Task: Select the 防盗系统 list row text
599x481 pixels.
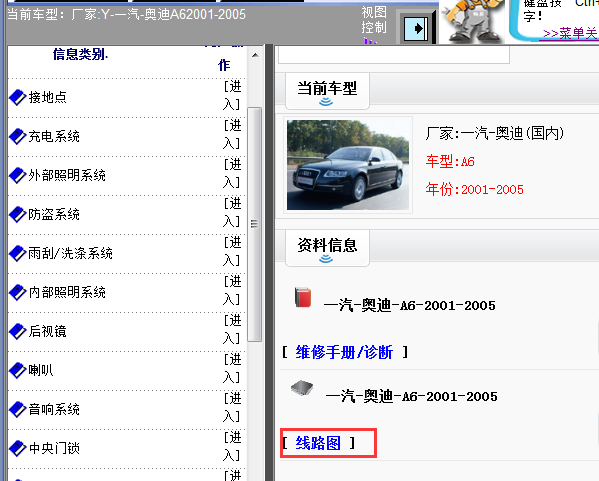Action: coord(54,214)
